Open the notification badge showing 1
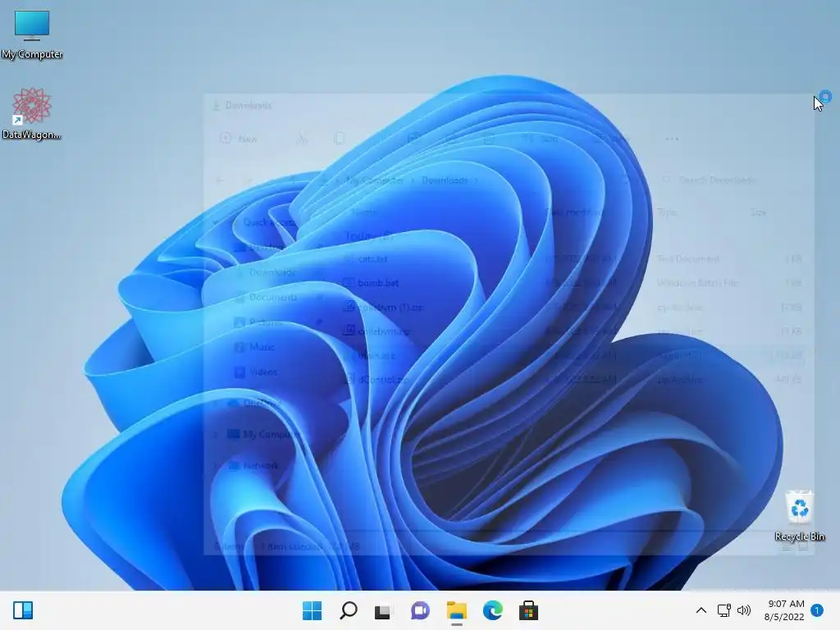 (x=817, y=610)
